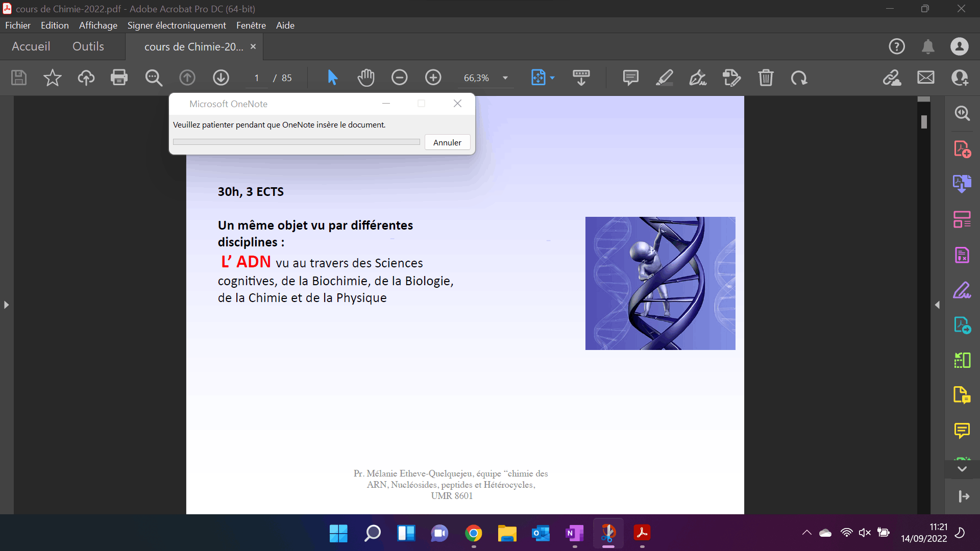Viewport: 980px width, 551px height.
Task: Click the OneNote insertion progress bar
Action: click(x=296, y=142)
